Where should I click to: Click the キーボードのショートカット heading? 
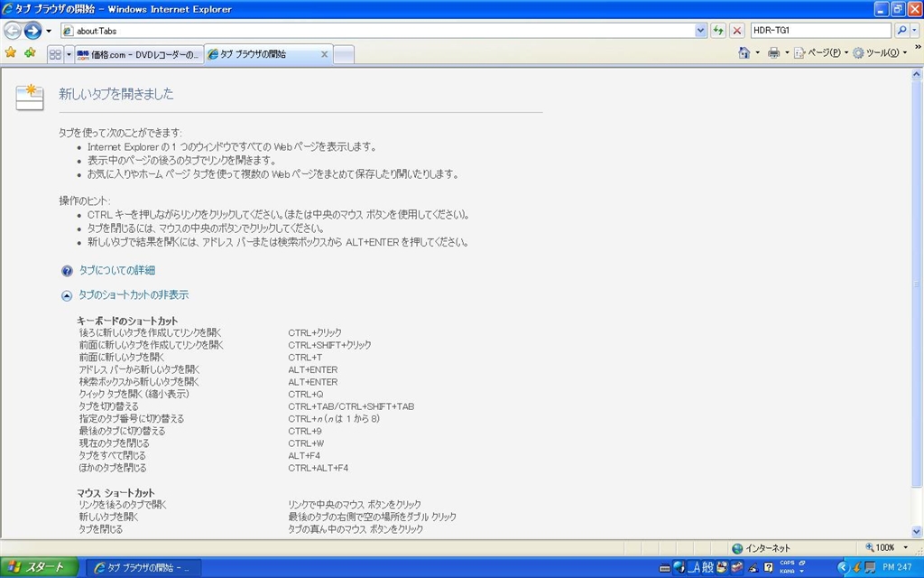tap(126, 321)
